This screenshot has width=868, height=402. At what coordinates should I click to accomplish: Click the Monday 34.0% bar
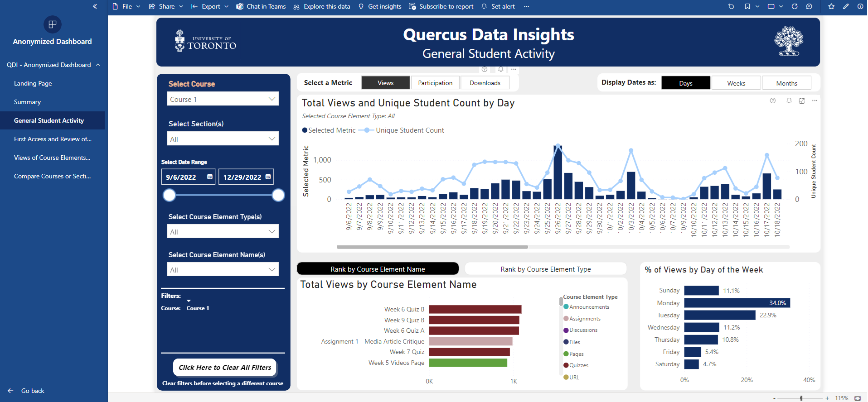pyautogui.click(x=737, y=303)
